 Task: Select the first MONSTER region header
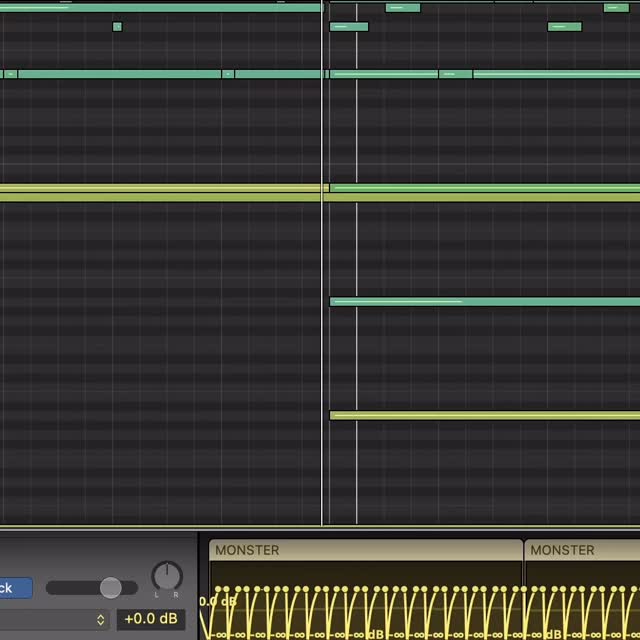click(366, 550)
